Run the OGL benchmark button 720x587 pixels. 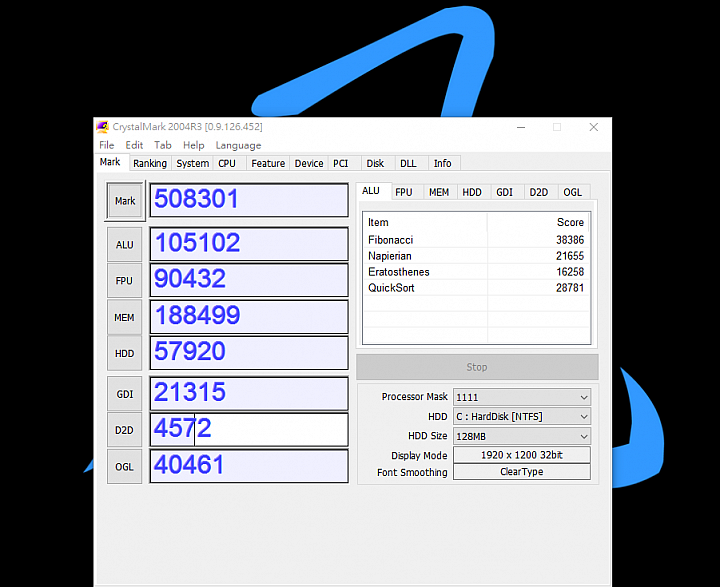124,467
